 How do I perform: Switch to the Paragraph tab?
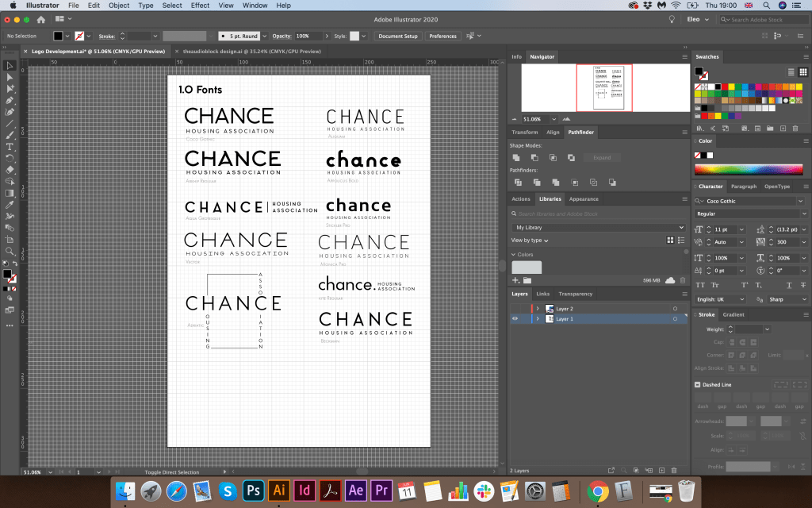pos(743,187)
